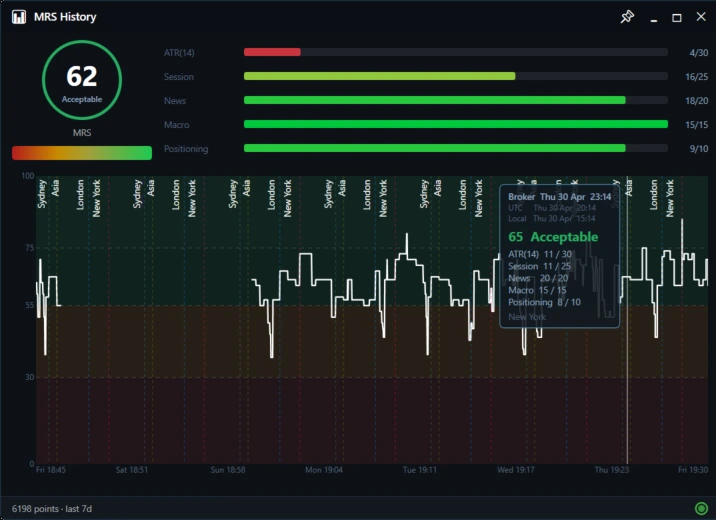This screenshot has width=716, height=520.
Task: Click the 55 y-axis label
Action: 29,305
